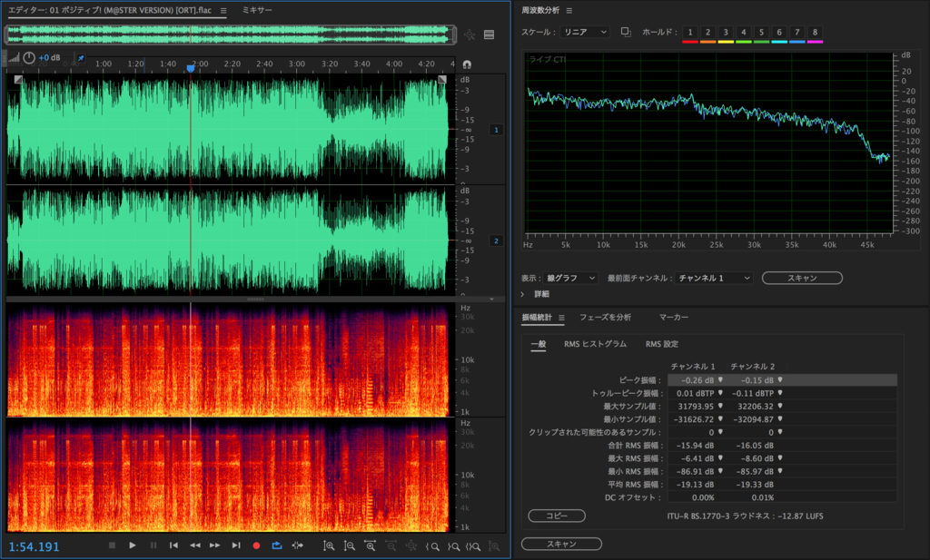930x560 pixels.
Task: Click the fade-out handle on the waveform
Action: click(x=442, y=79)
